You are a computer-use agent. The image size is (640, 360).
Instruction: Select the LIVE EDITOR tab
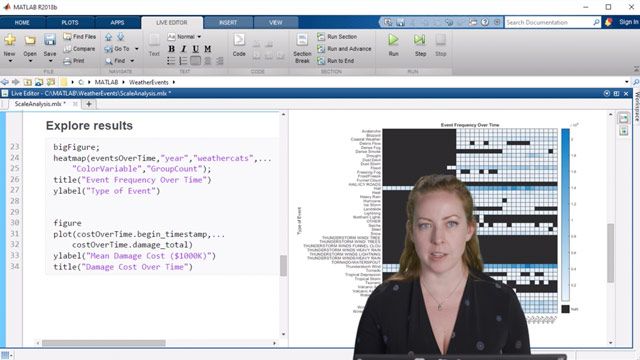[172, 22]
